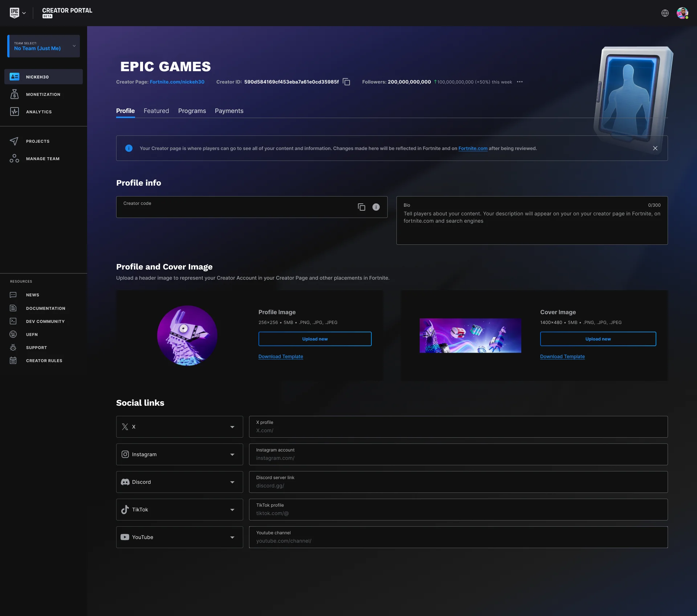Click the Support bug icon
This screenshot has height=616, width=697.
pyautogui.click(x=13, y=347)
